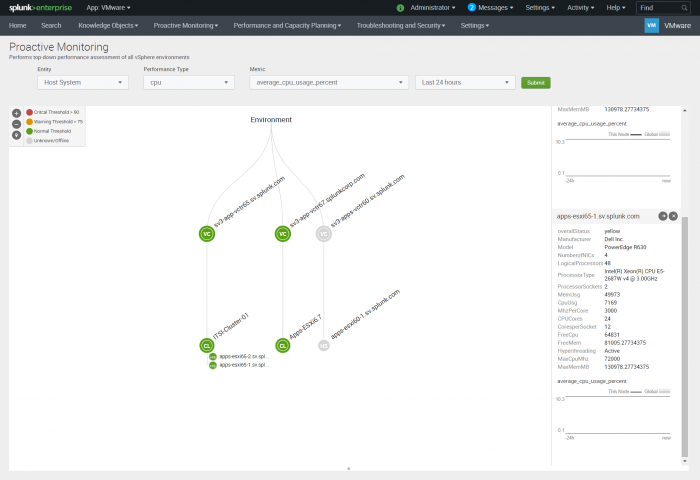Click the details panel scrollbar thumb
The image size is (700, 480).
coord(685,335)
